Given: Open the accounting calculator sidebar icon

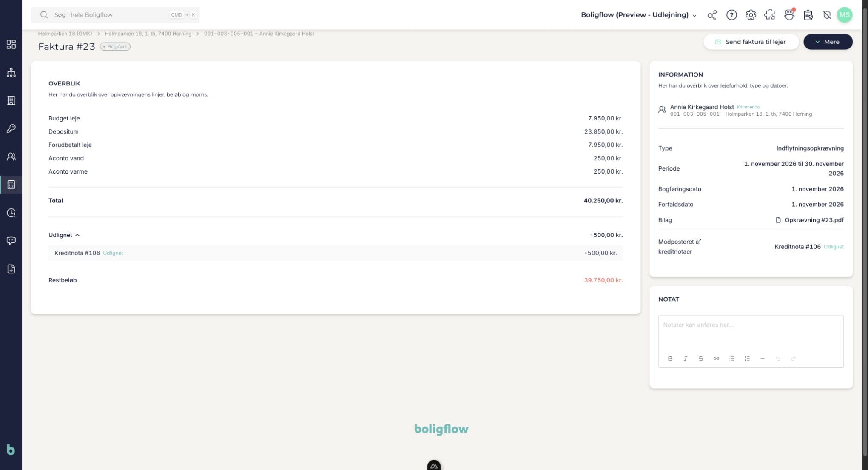Looking at the screenshot, I should click(x=11, y=185).
